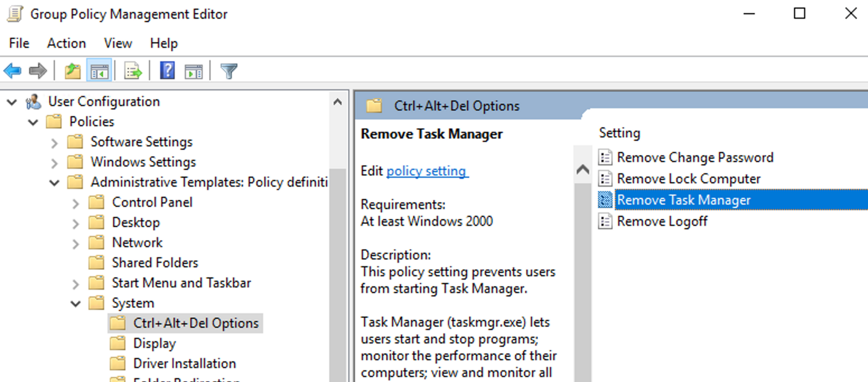The height and width of the screenshot is (382, 868).
Task: Select the Display folder in tree
Action: [154, 343]
